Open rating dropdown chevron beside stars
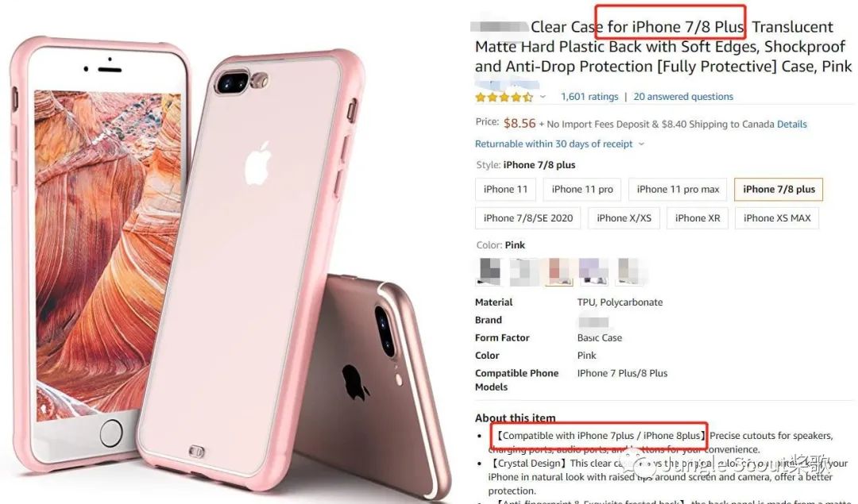 click(x=543, y=97)
